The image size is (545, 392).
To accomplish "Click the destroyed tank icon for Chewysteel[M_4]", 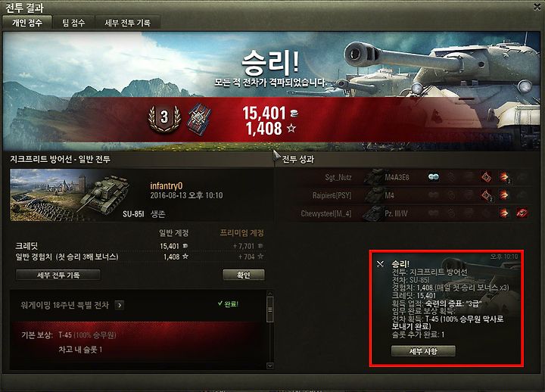I will click(522, 213).
